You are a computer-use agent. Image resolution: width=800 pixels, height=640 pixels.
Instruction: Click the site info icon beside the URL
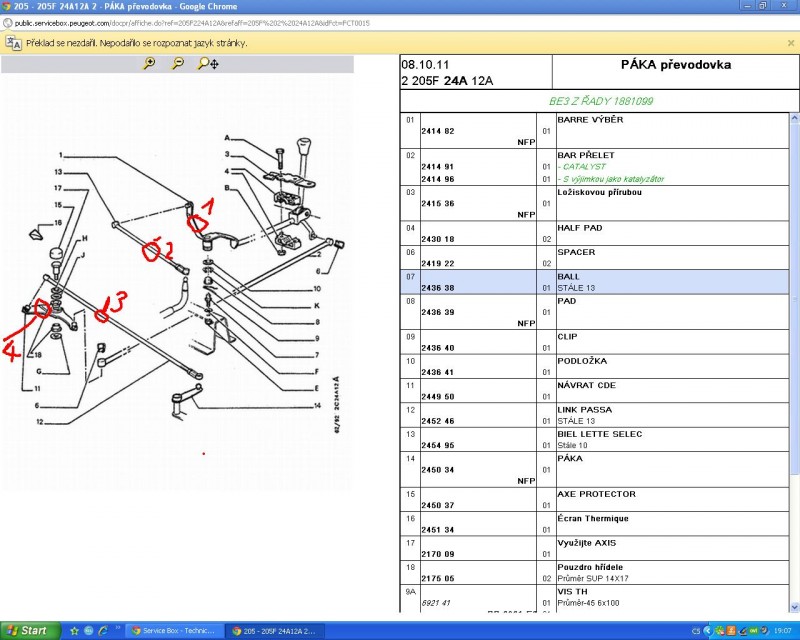click(8, 21)
